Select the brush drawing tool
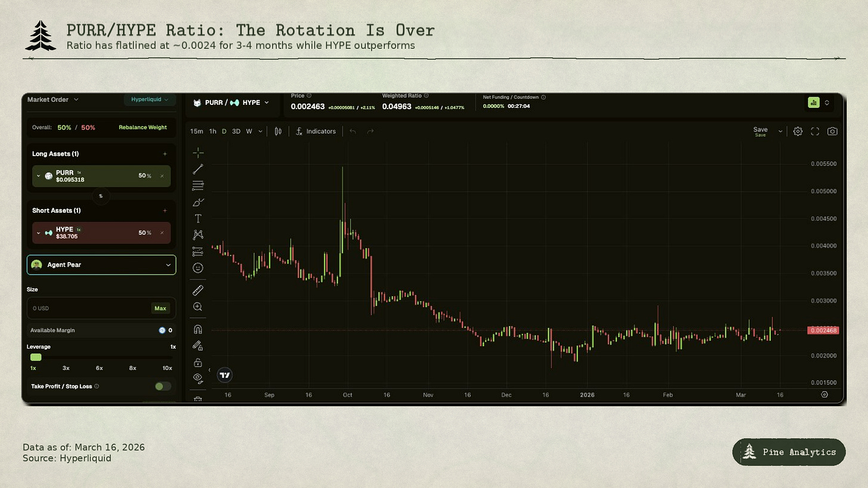 pos(198,203)
